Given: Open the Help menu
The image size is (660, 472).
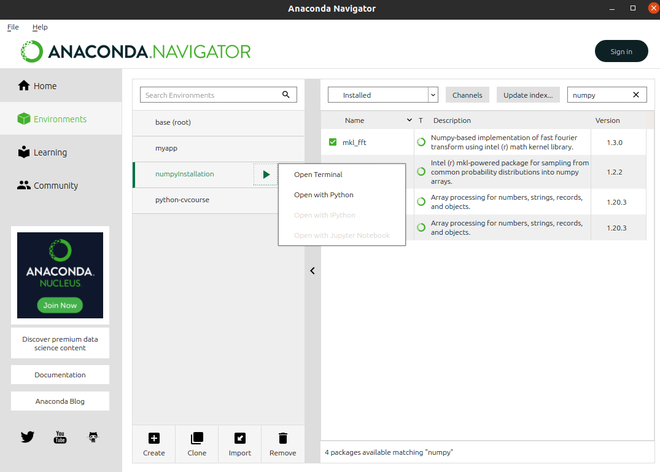Looking at the screenshot, I should tap(40, 27).
